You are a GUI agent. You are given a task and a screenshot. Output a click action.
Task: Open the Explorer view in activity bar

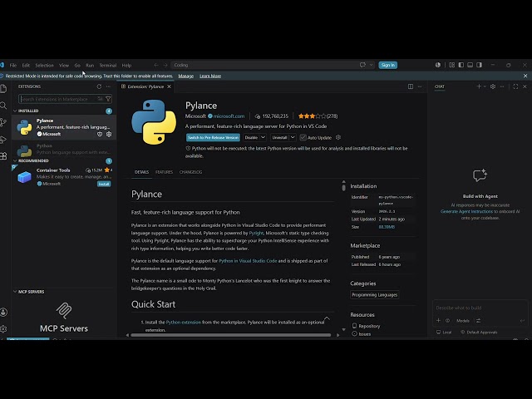pos(3,89)
